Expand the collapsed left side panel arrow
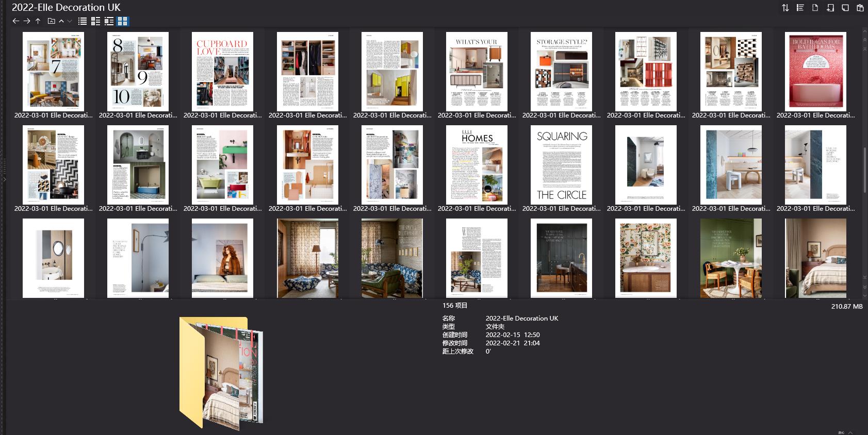The image size is (868, 435). click(x=4, y=179)
